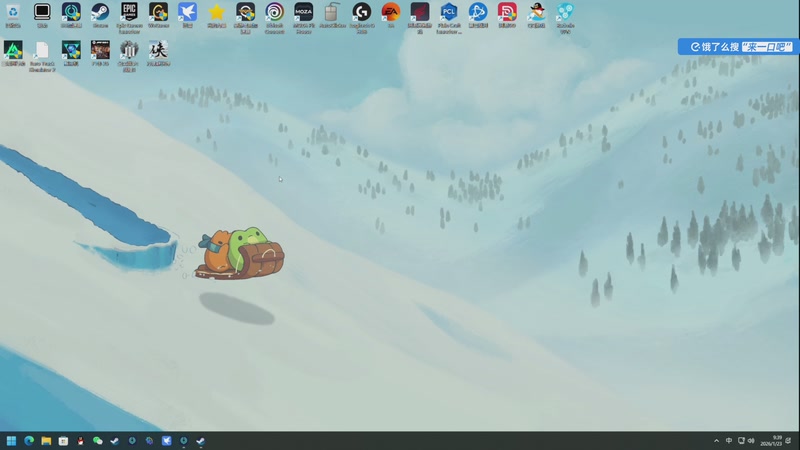Open the QQ penguin taskbar icon
Screen dimensions: 800x450
coord(80,441)
